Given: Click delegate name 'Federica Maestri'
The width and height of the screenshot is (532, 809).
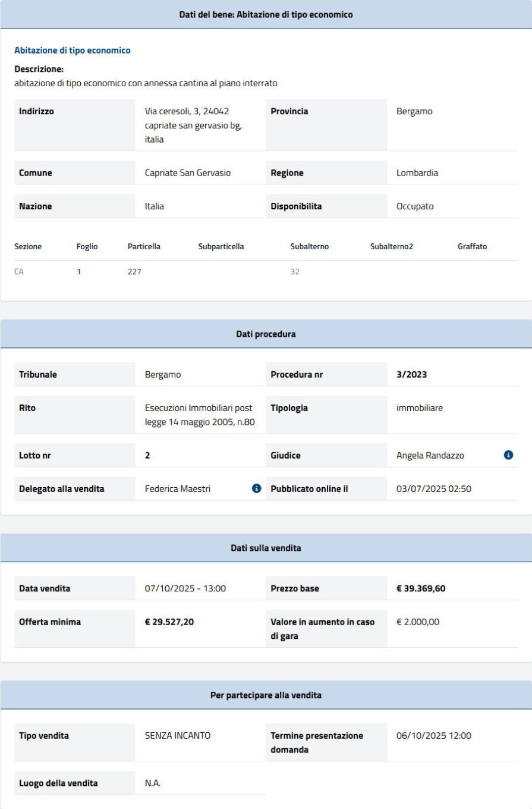Looking at the screenshot, I should pos(178,489).
